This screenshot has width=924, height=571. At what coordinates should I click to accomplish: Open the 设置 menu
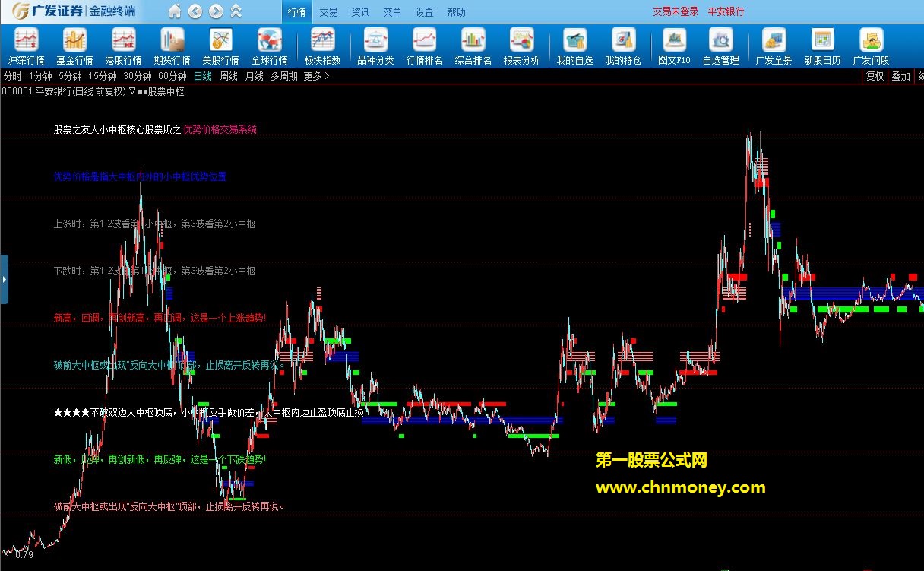click(425, 12)
